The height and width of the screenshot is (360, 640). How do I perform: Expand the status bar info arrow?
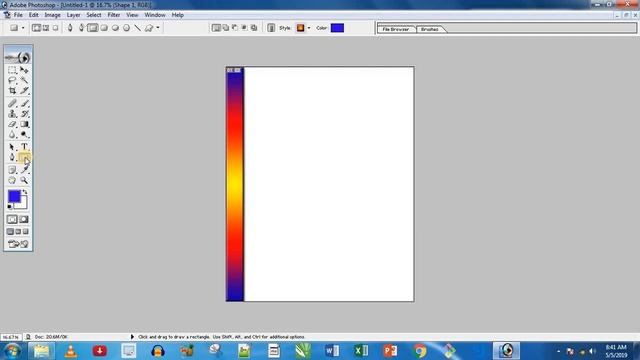tap(132, 337)
